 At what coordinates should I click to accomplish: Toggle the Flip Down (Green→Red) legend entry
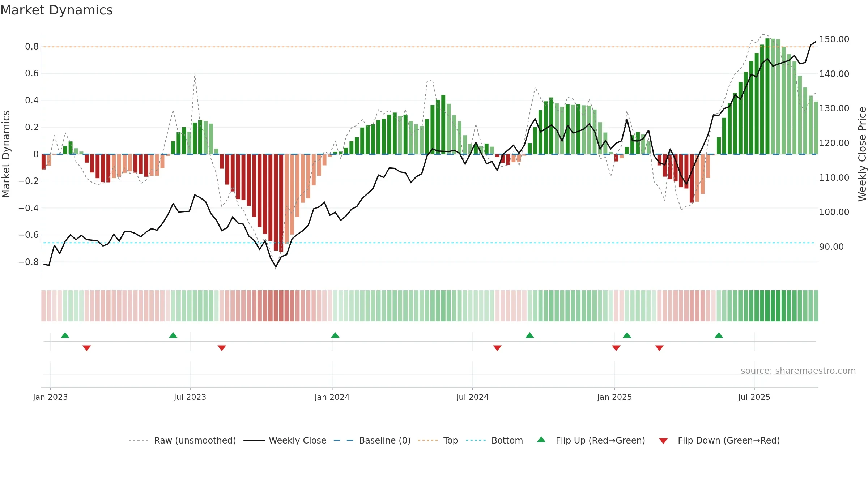719,440
